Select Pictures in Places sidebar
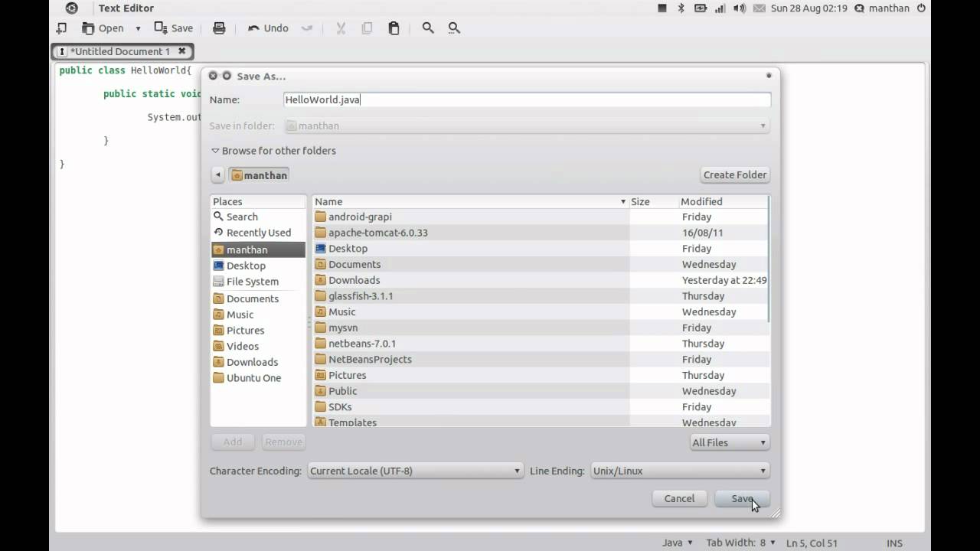Viewport: 980px width, 551px height. pos(258,331)
